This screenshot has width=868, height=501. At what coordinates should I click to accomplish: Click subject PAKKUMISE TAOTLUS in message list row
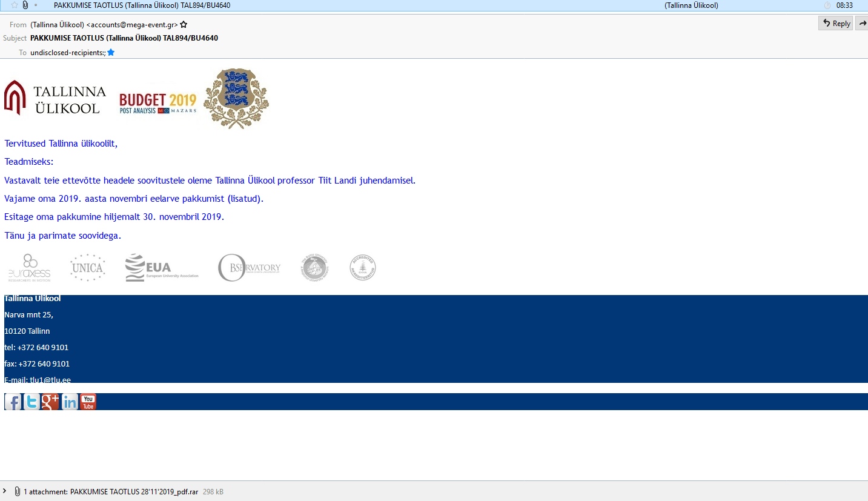pos(142,5)
